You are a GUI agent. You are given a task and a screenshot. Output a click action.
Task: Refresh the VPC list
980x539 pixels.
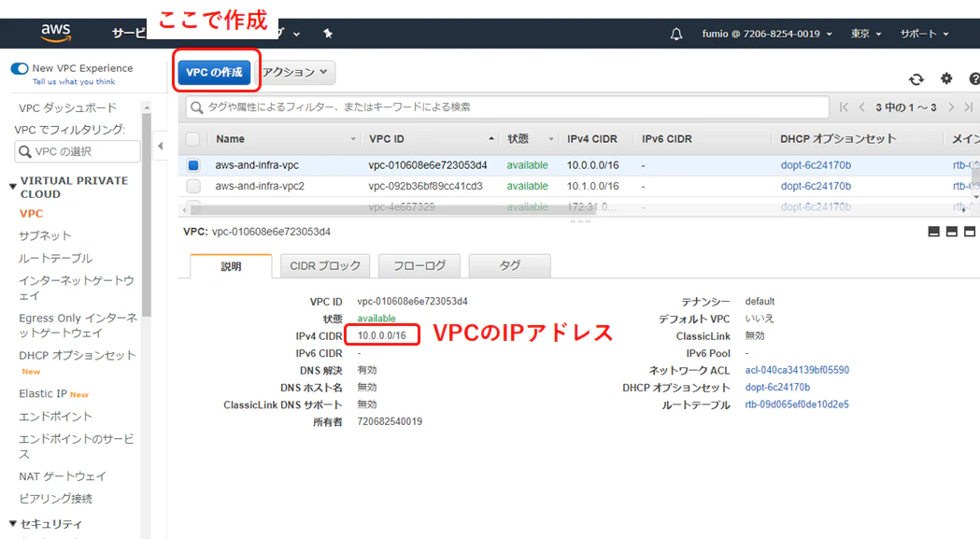click(916, 79)
